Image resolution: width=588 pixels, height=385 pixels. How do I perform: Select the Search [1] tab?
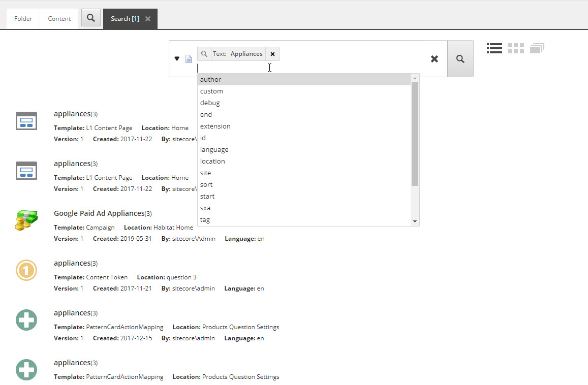point(125,19)
